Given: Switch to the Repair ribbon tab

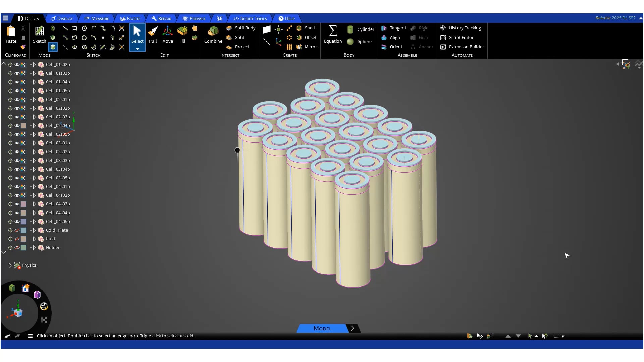Looking at the screenshot, I should (161, 18).
